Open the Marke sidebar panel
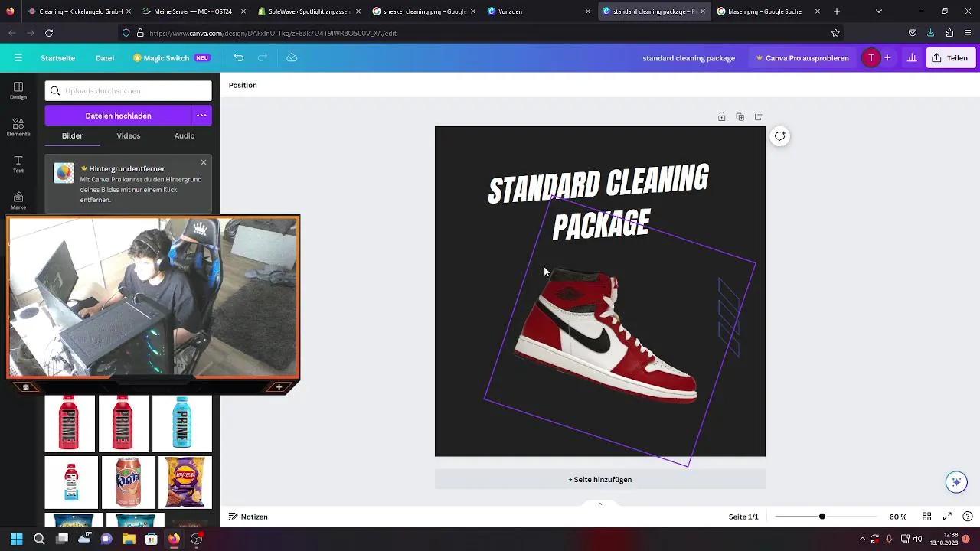 pyautogui.click(x=18, y=201)
